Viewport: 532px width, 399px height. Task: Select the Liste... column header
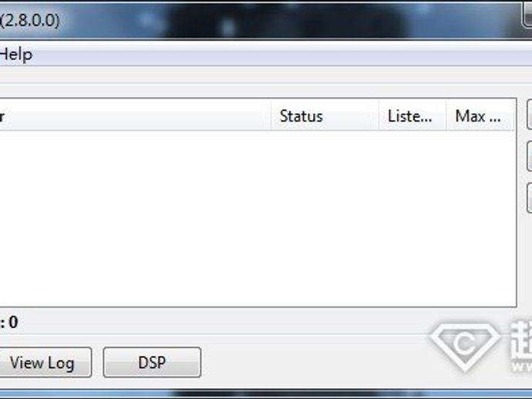(x=412, y=116)
